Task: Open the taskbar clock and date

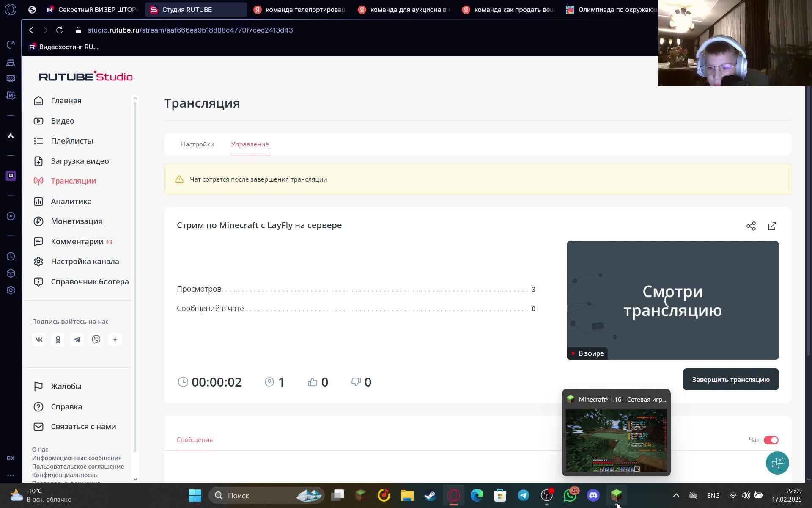Action: coord(787,495)
